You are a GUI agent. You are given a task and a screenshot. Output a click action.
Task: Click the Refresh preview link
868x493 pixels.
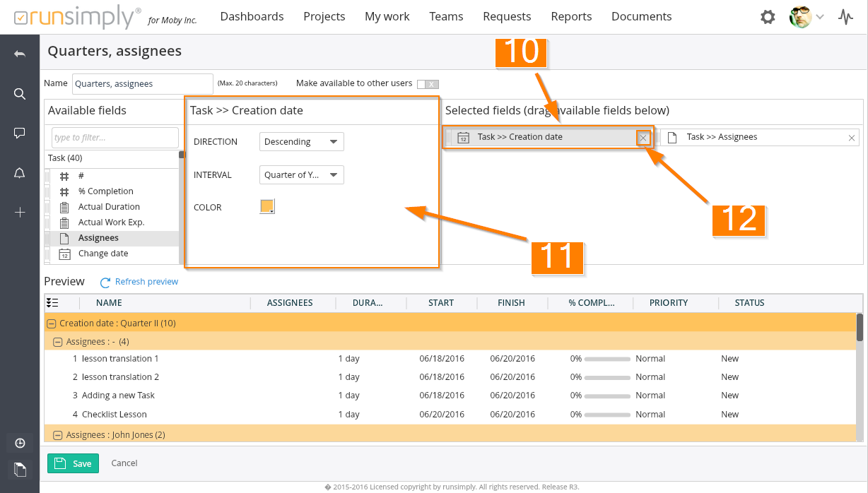[146, 282]
